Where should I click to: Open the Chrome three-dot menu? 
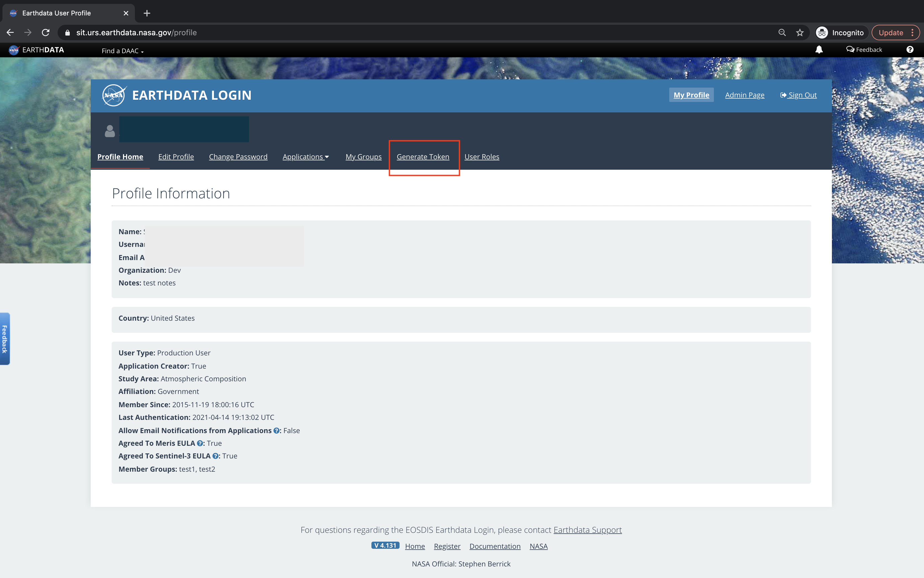[x=912, y=33]
